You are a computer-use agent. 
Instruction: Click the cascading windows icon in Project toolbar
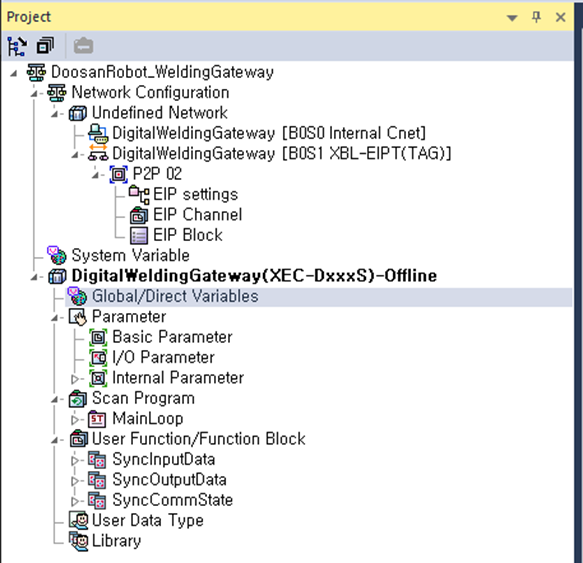pos(45,46)
